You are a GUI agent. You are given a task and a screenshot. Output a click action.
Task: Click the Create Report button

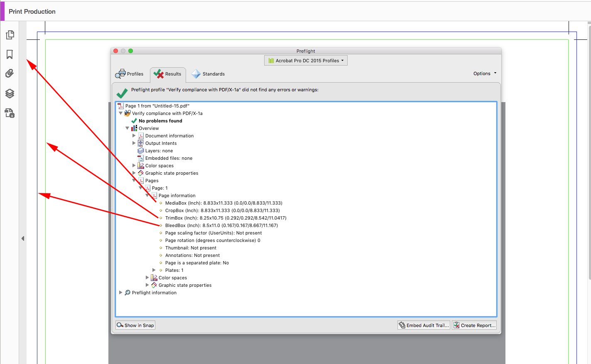(x=474, y=325)
